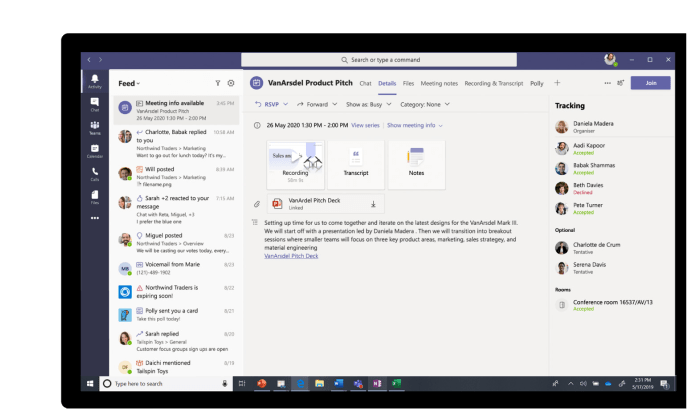Open Miguel posted feed item
The width and height of the screenshot is (687, 410).
pos(176,243)
